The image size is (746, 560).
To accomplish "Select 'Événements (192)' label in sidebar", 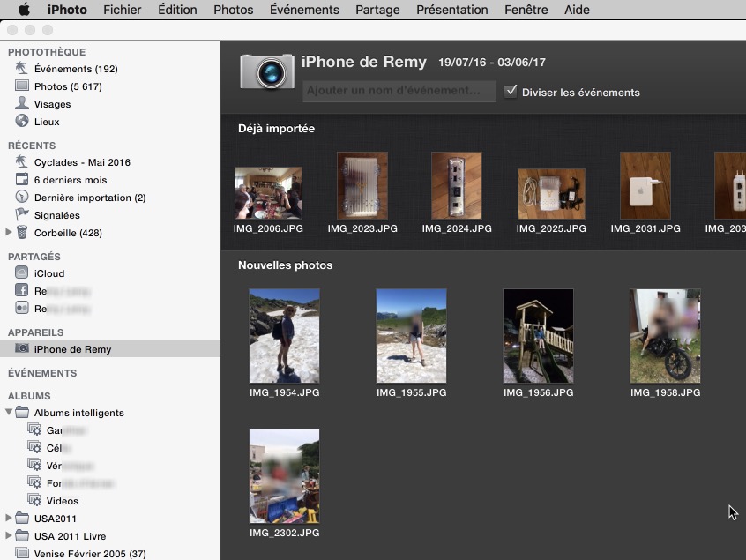I will [x=76, y=69].
